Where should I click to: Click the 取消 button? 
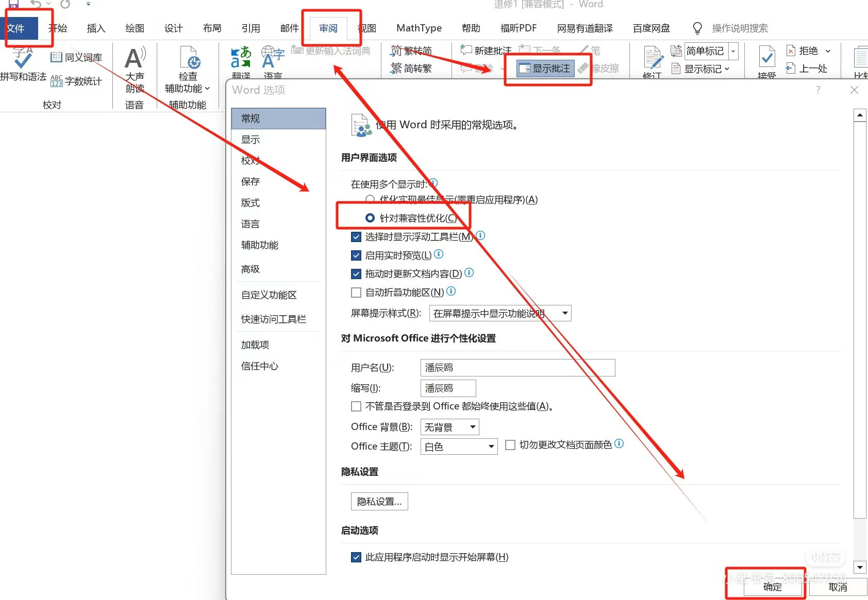tap(838, 587)
